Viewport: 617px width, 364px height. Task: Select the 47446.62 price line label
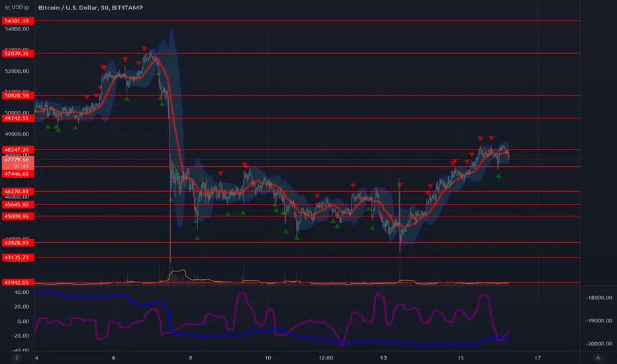tap(18, 174)
